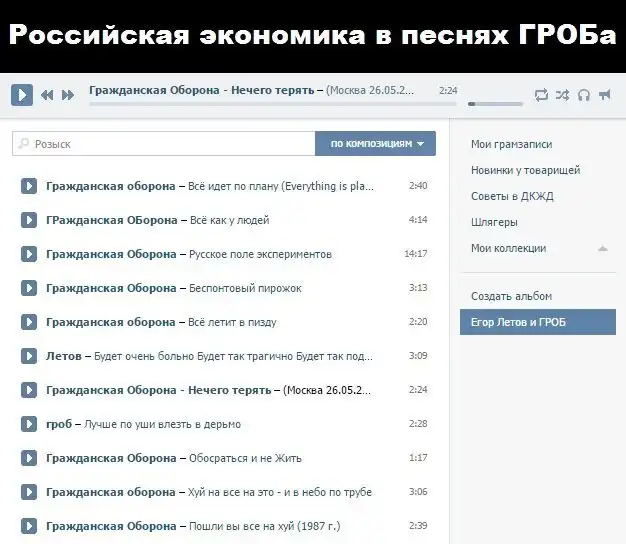The height and width of the screenshot is (544, 626).
Task: Play 'Русское поле экспериментов' track
Action: (29, 254)
